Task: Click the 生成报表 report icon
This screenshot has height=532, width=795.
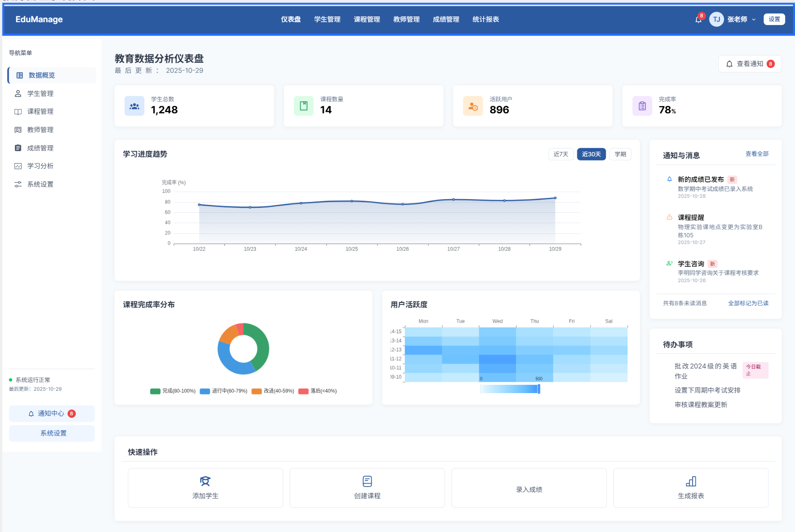Action: point(690,481)
